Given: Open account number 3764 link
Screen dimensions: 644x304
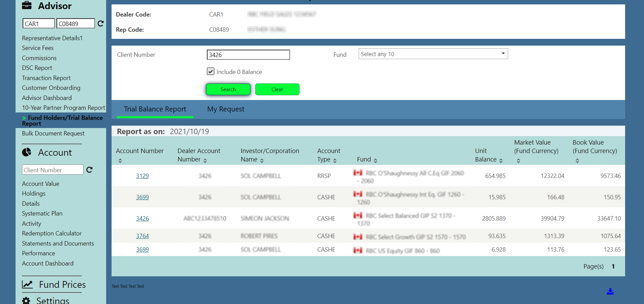Looking at the screenshot, I should (142, 236).
